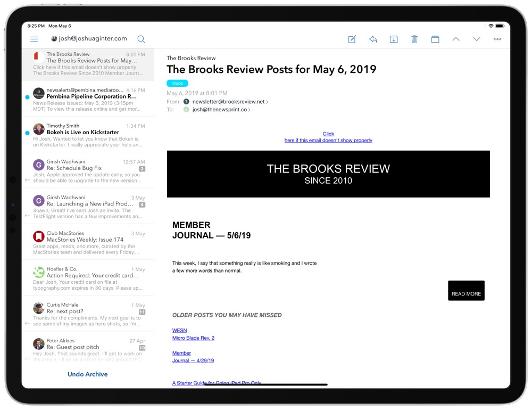Tap Girish Wadhwani avatar on Launching iPad email
The width and height of the screenshot is (532, 410).
[x=39, y=201]
